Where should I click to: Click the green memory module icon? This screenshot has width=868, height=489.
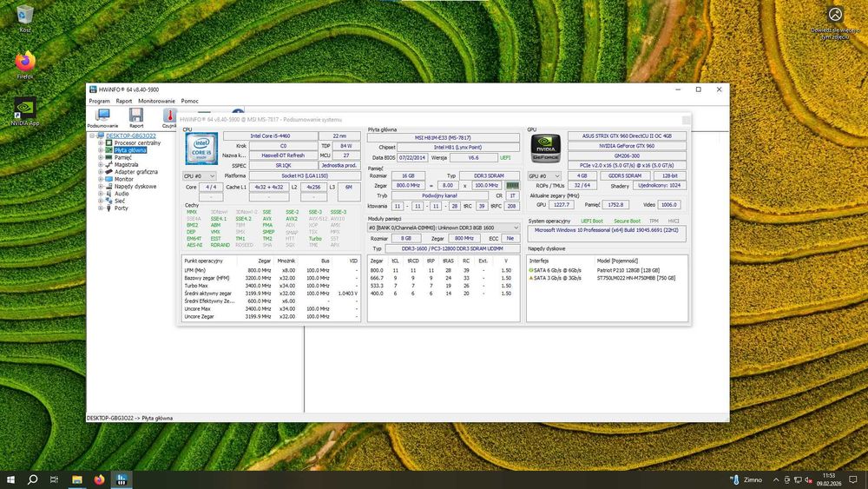click(513, 186)
